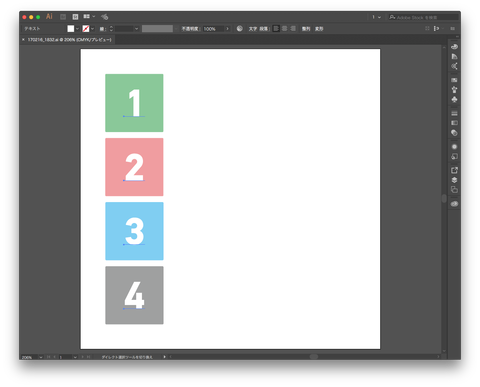The width and height of the screenshot is (480, 387).
Task: Open the Artboards panel icon
Action: coord(454,190)
